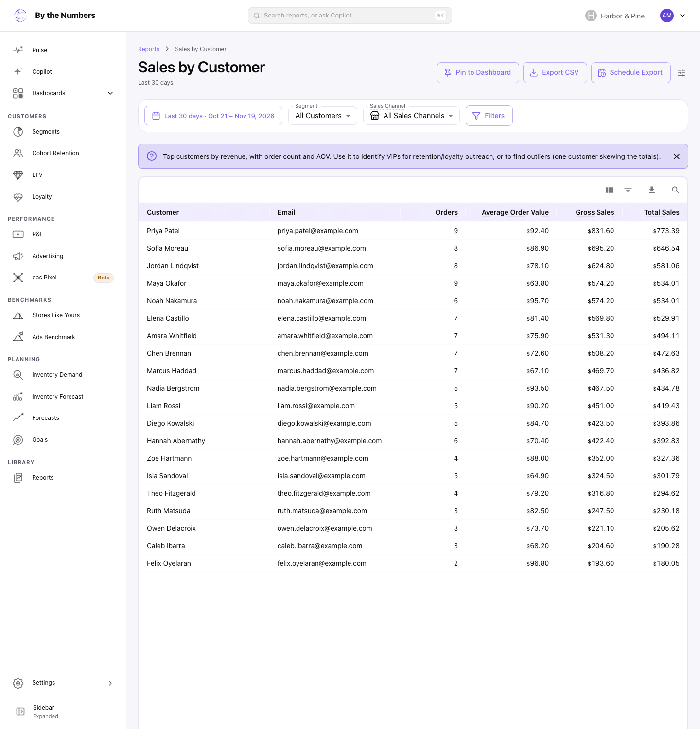Select the Harbor & Pine store

[x=615, y=16]
